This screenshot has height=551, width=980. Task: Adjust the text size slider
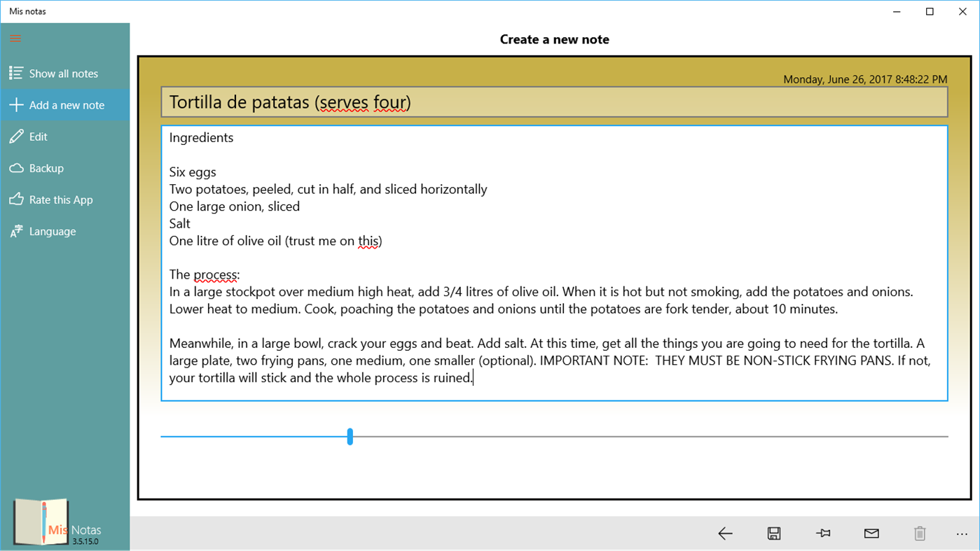pos(350,436)
